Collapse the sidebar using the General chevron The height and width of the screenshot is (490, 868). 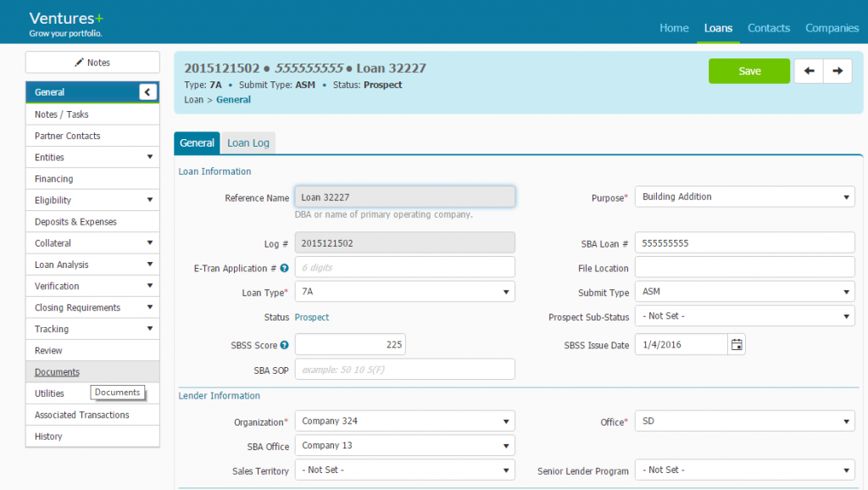click(x=147, y=92)
